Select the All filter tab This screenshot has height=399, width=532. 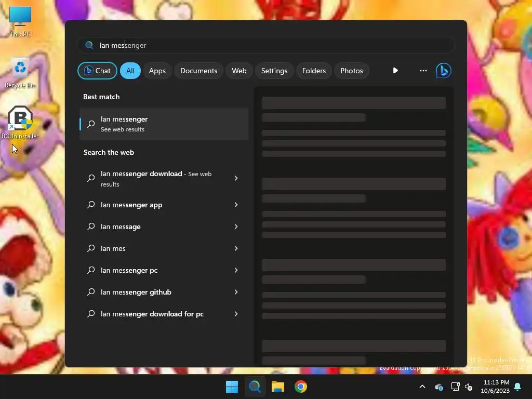click(x=130, y=71)
